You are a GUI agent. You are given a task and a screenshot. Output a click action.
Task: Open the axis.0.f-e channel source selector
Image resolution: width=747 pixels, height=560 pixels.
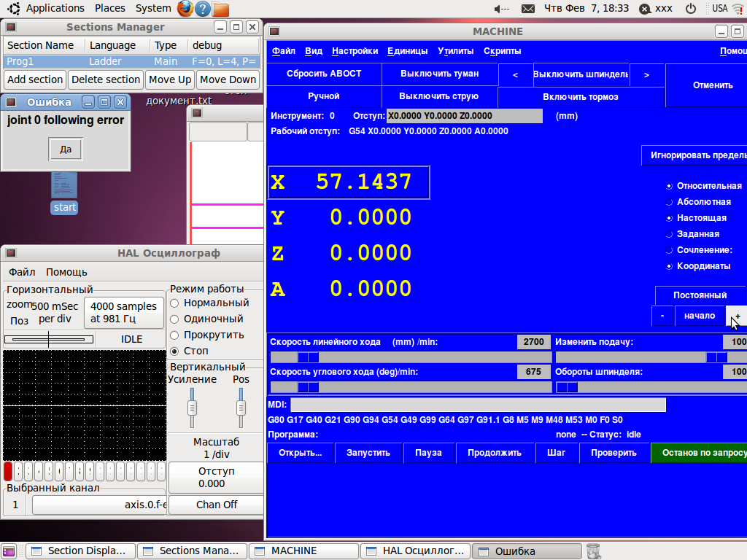click(x=99, y=505)
